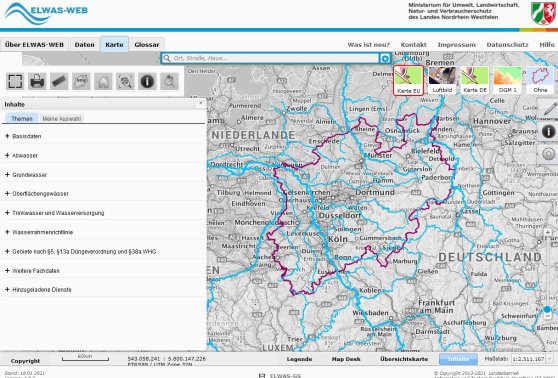Activate the full extent selection frame tool
The image size is (558, 378).
[x=15, y=82]
